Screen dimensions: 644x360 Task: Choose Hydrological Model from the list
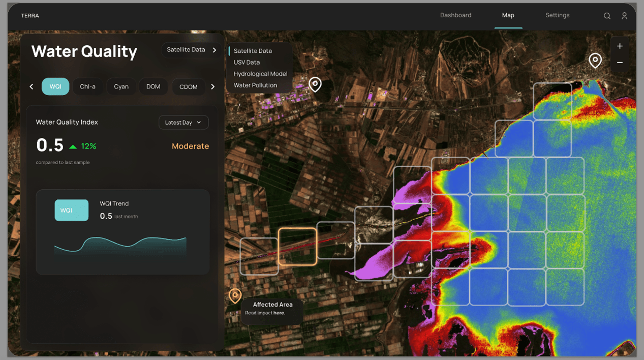coord(260,74)
